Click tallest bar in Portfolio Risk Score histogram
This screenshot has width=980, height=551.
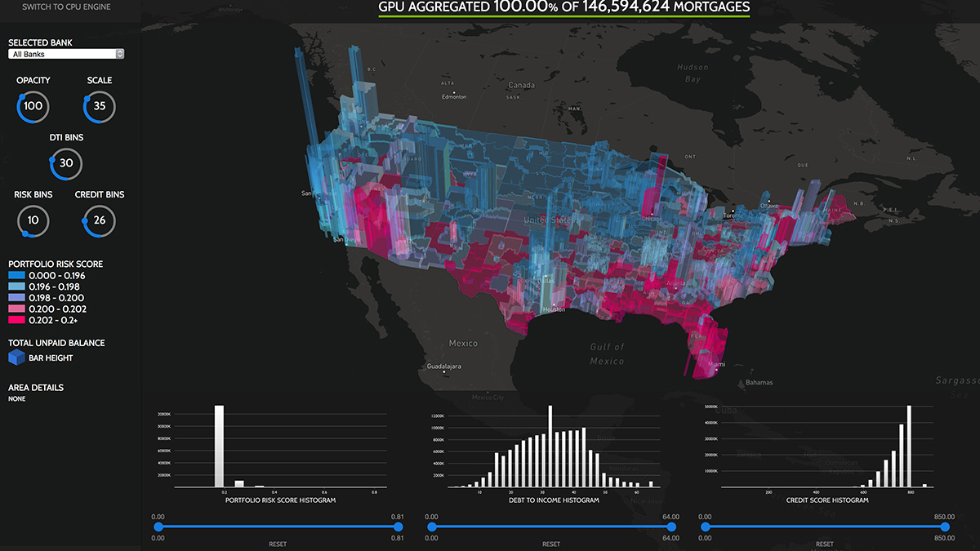click(x=219, y=446)
